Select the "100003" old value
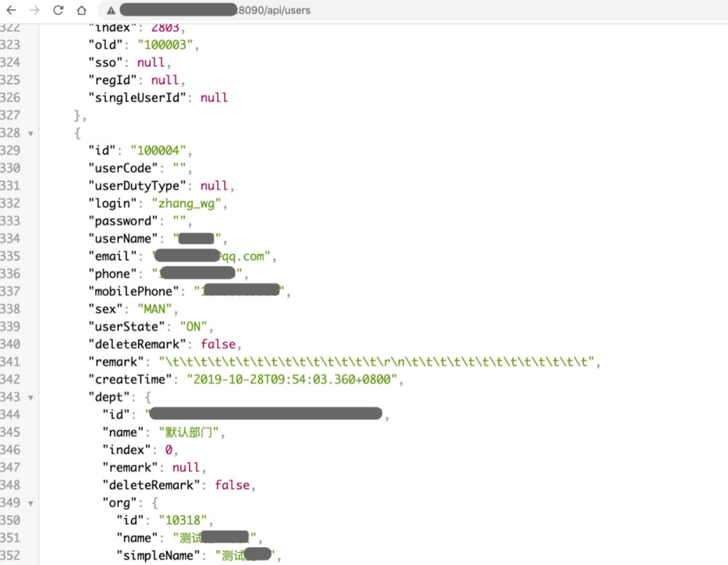The height and width of the screenshot is (565, 728). [x=165, y=45]
